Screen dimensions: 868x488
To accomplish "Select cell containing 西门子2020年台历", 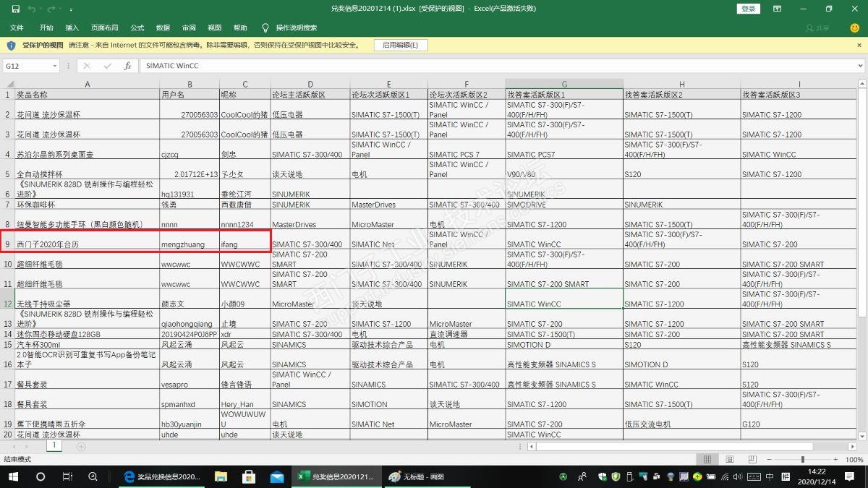I will (x=88, y=239).
